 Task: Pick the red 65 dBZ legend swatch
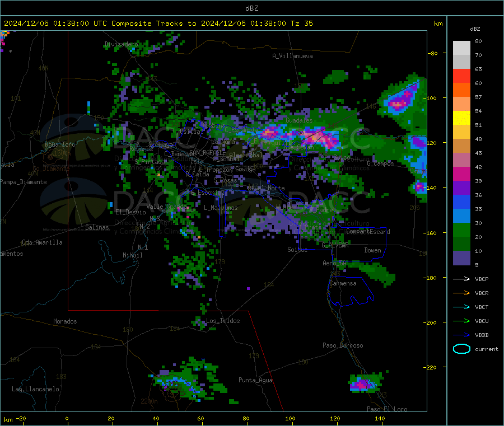coord(461,76)
